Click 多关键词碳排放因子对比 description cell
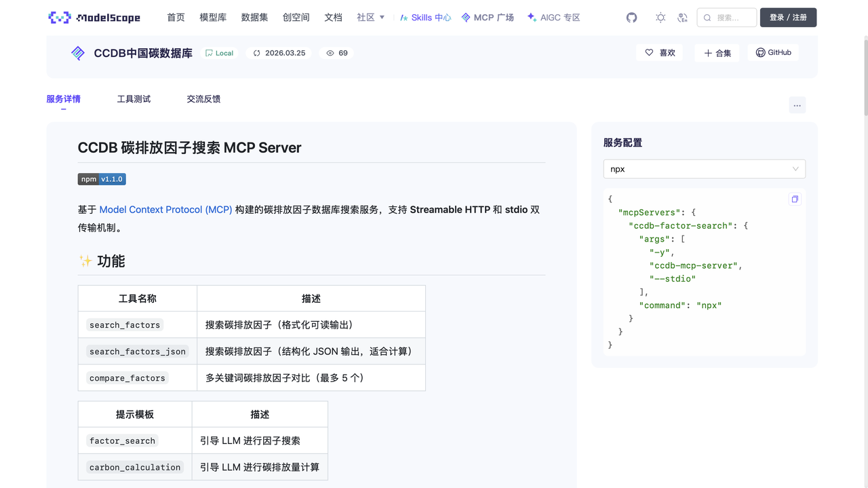868x488 pixels. (311, 377)
